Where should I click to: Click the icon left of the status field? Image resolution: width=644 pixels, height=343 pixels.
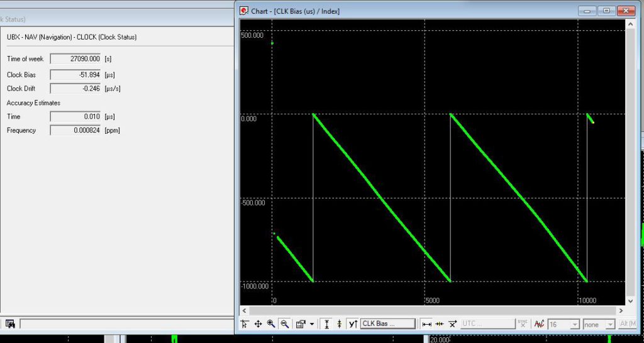pyautogui.click(x=10, y=324)
